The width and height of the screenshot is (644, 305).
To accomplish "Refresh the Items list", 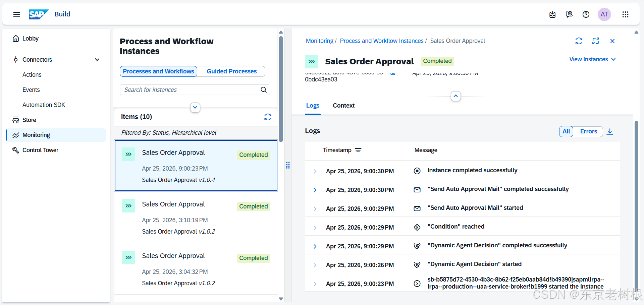I will [x=268, y=117].
